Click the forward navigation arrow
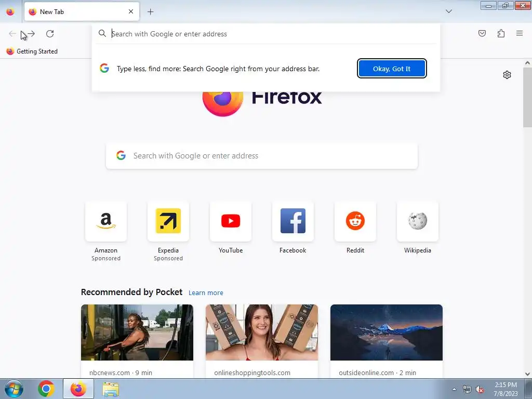This screenshot has width=532, height=399. 31,34
